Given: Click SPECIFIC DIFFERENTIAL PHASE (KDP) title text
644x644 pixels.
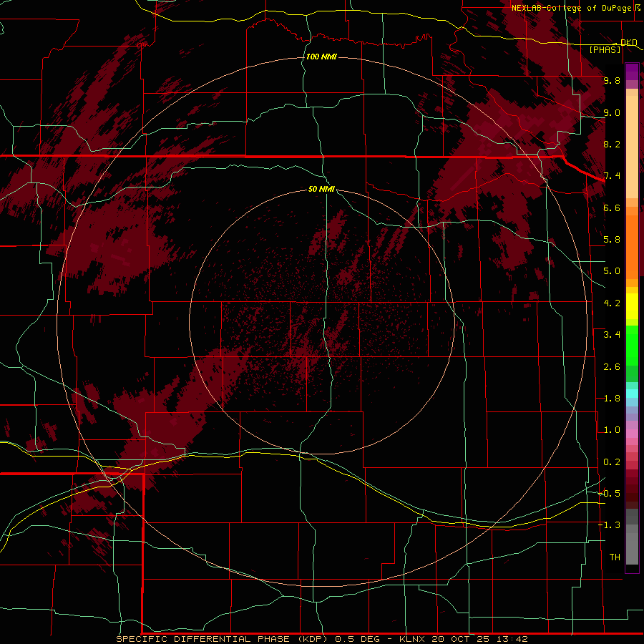Looking at the screenshot, I should [222, 639].
